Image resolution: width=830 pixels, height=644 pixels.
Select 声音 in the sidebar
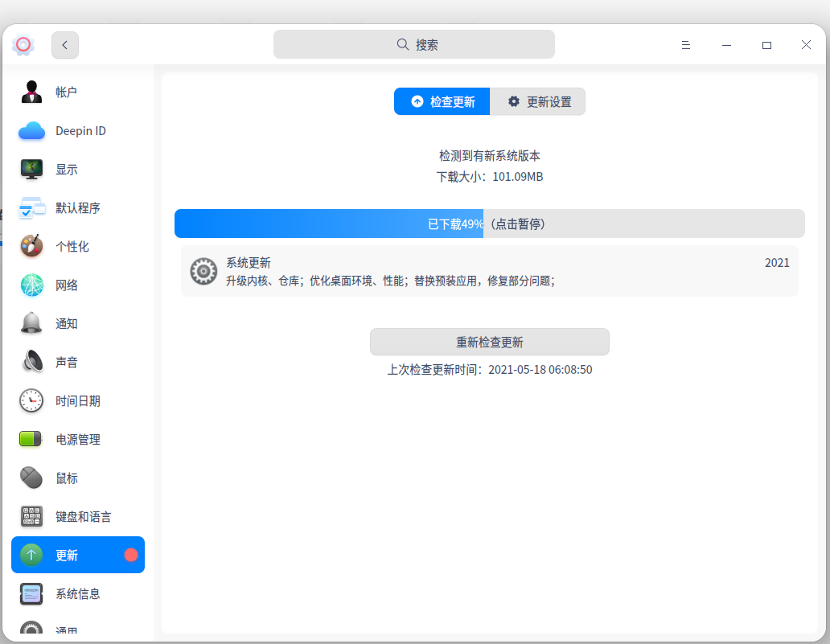tap(67, 363)
